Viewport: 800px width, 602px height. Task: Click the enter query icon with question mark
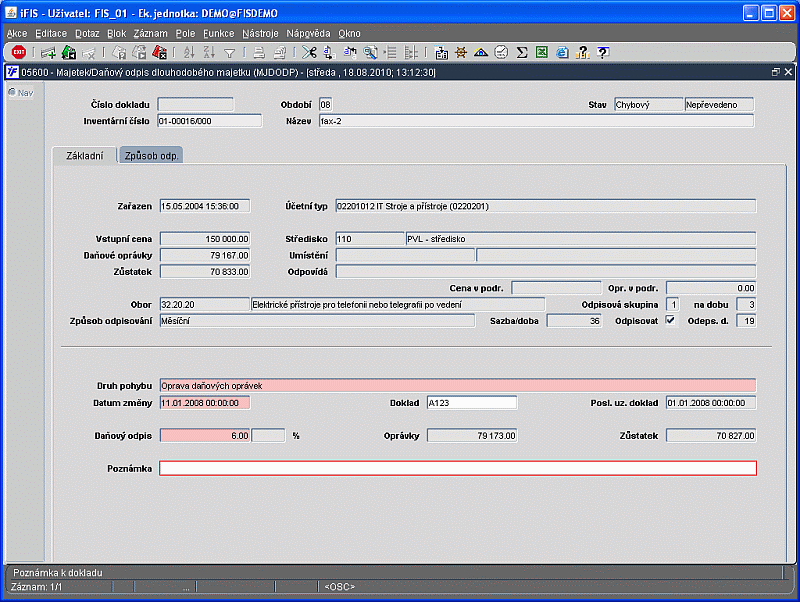(x=119, y=52)
